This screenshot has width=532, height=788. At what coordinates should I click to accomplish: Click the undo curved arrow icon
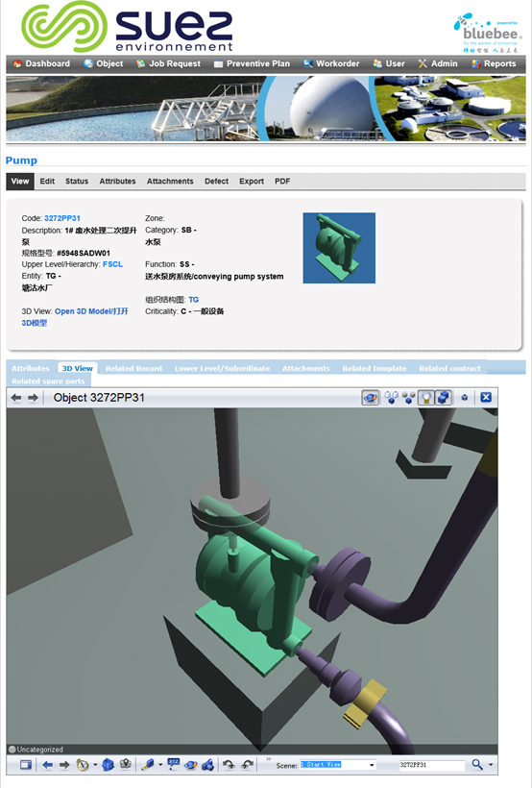pyautogui.click(x=230, y=765)
